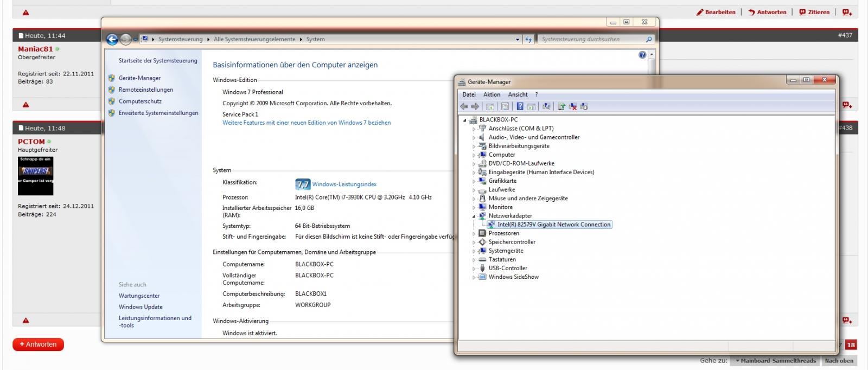Open the Datei menu

click(469, 94)
